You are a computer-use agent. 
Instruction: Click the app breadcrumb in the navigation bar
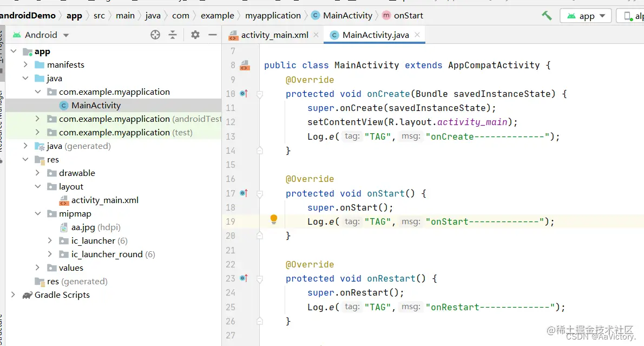coord(74,16)
